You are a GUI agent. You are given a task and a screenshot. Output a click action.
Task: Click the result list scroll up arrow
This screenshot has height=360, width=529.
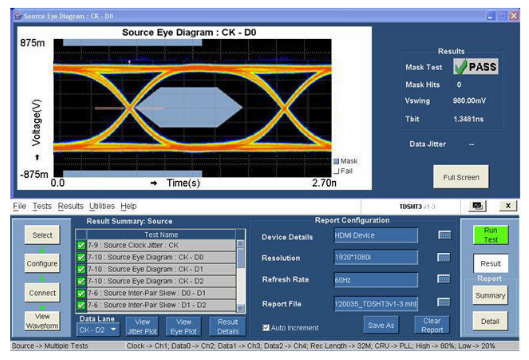click(x=241, y=244)
